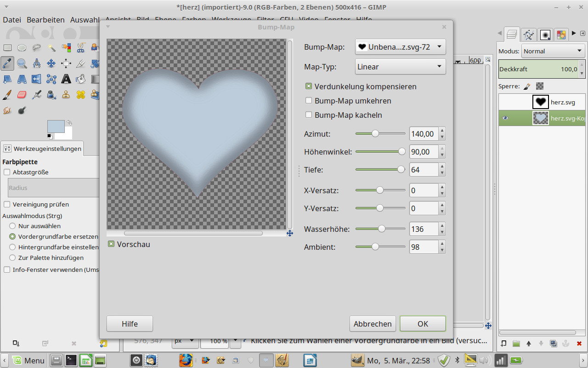This screenshot has height=368, width=588.
Task: Activate the Move tool
Action: click(x=51, y=63)
